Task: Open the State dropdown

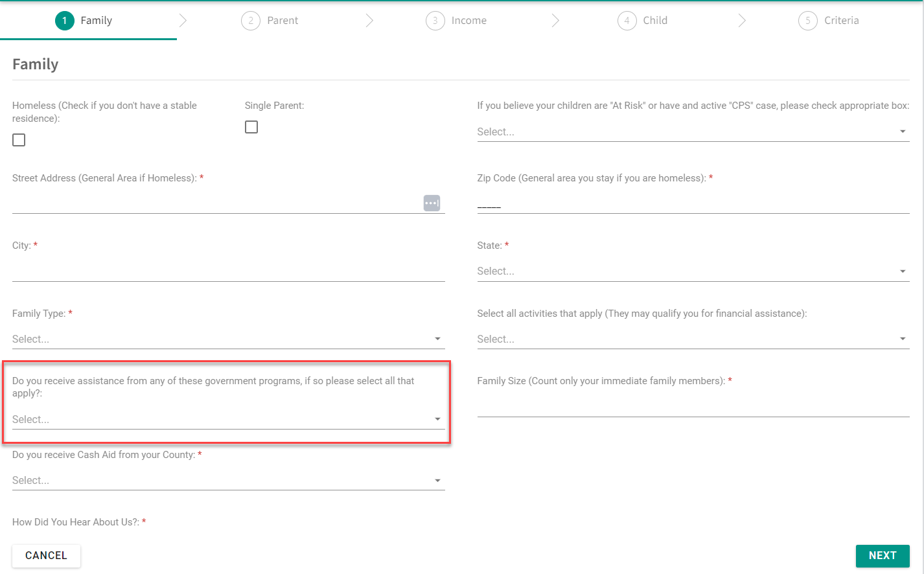Action: click(693, 271)
